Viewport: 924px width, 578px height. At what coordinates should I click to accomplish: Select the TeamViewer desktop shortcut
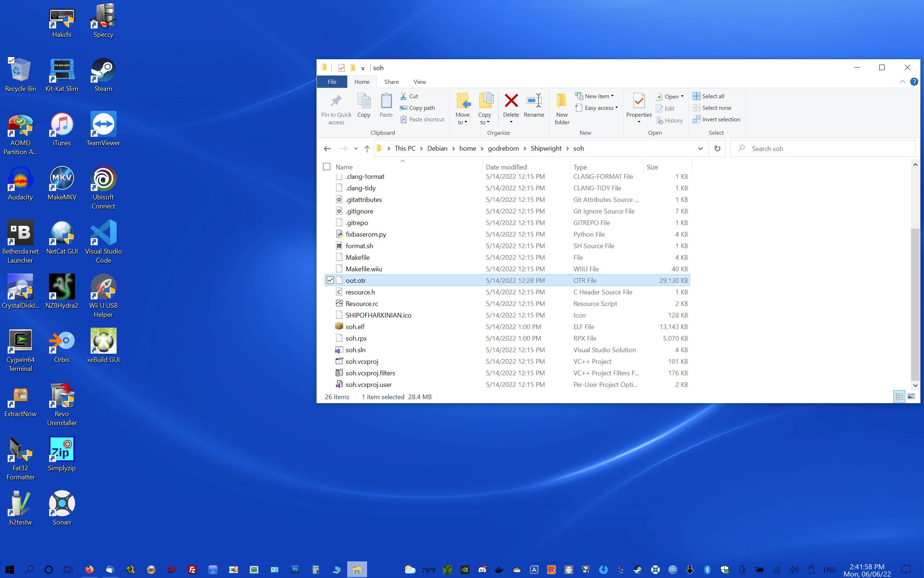(103, 129)
